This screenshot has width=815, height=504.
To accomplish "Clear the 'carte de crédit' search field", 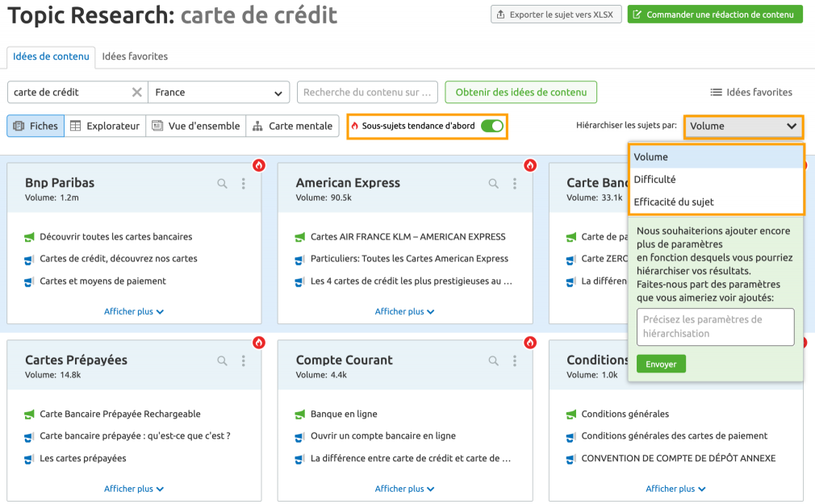I will 136,92.
